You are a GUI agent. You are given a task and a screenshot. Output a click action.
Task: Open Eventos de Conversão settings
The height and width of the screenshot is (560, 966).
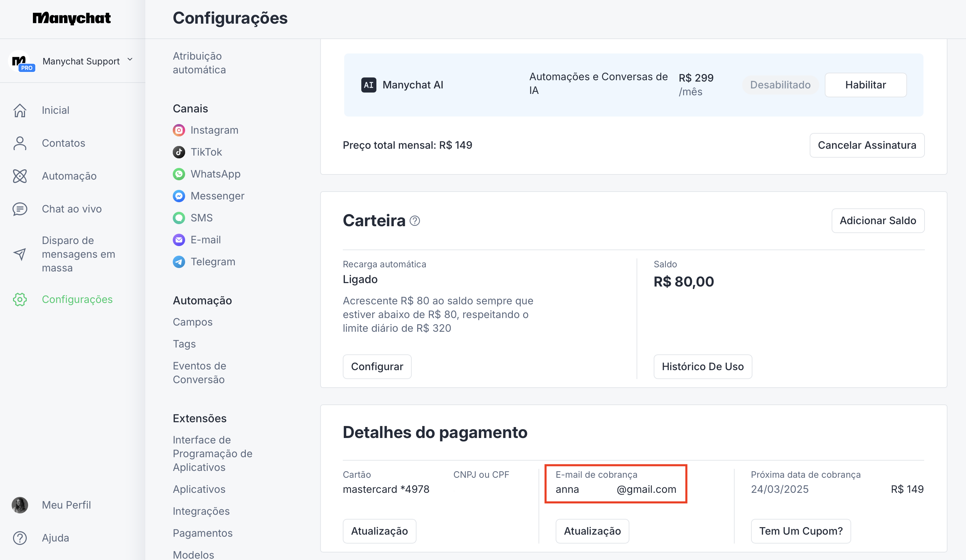point(199,373)
